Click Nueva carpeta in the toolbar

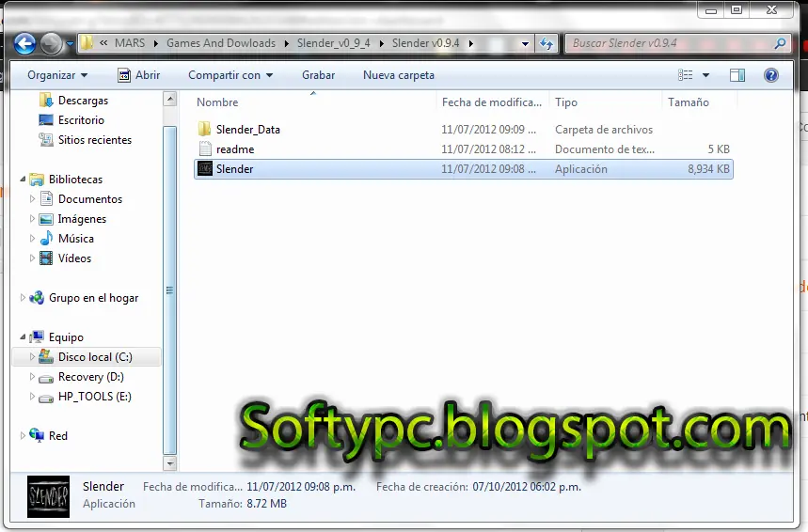pos(399,75)
